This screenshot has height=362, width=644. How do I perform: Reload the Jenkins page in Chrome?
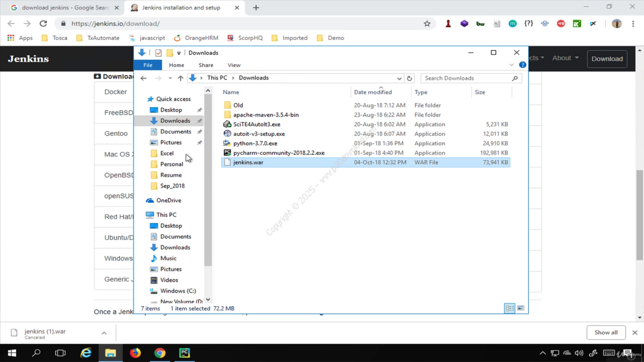coord(43,24)
